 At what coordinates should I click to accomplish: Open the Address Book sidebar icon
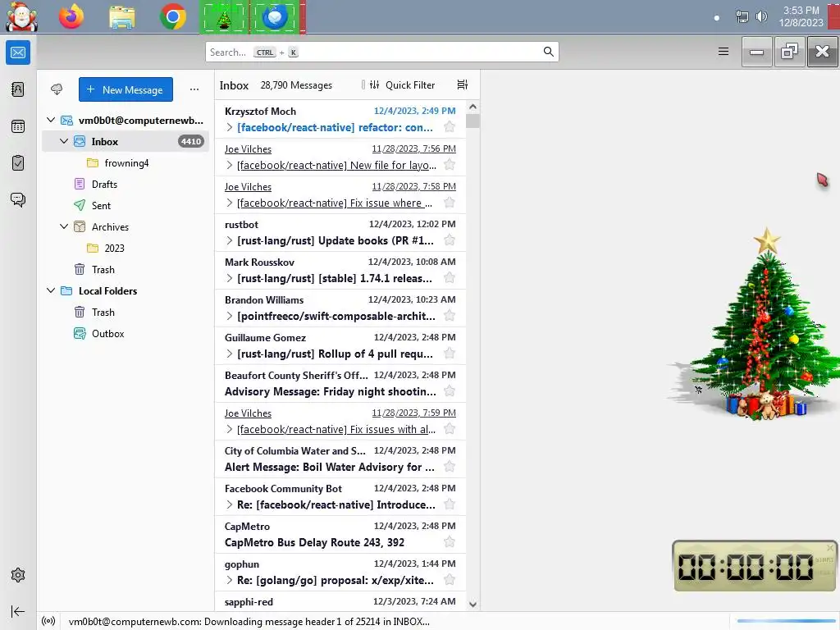tap(18, 89)
